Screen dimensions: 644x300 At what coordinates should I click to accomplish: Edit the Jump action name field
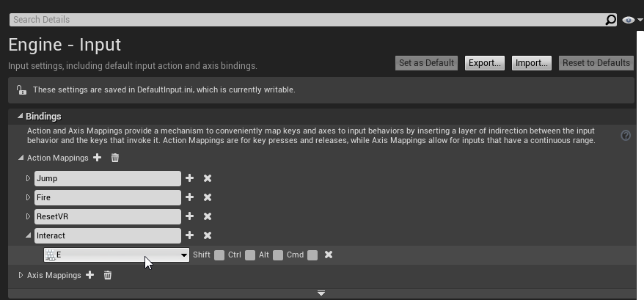click(x=108, y=178)
